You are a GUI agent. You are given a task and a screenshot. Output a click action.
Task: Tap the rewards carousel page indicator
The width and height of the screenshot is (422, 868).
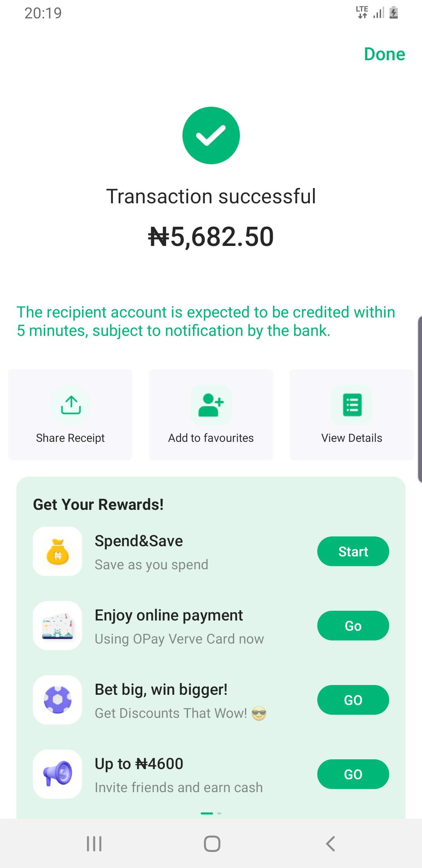[211, 813]
